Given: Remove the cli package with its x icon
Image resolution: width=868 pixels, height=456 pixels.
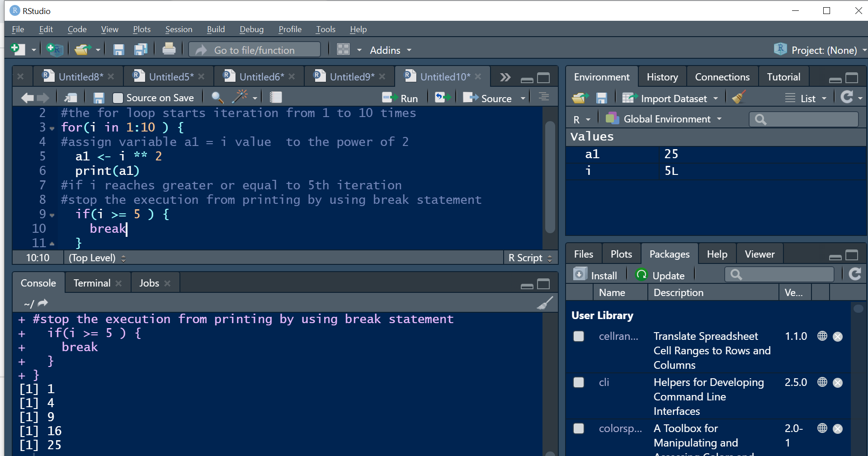Looking at the screenshot, I should [x=838, y=383].
